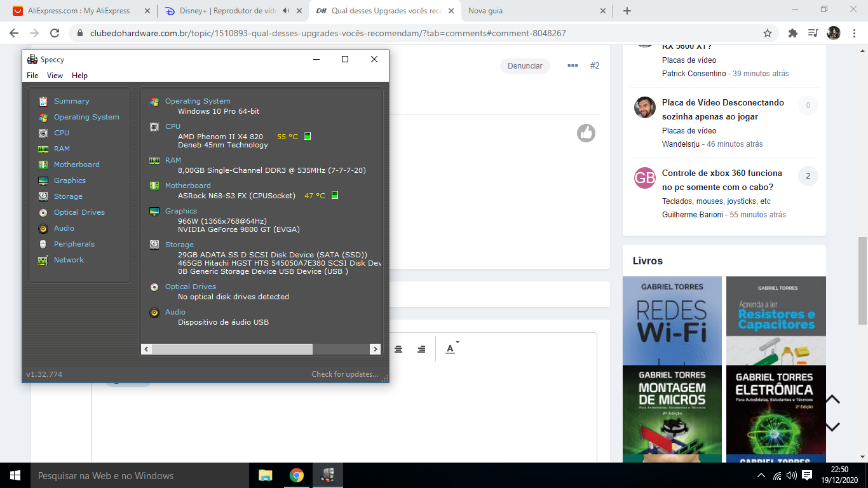Open the font color dropdown in editor

(452, 348)
